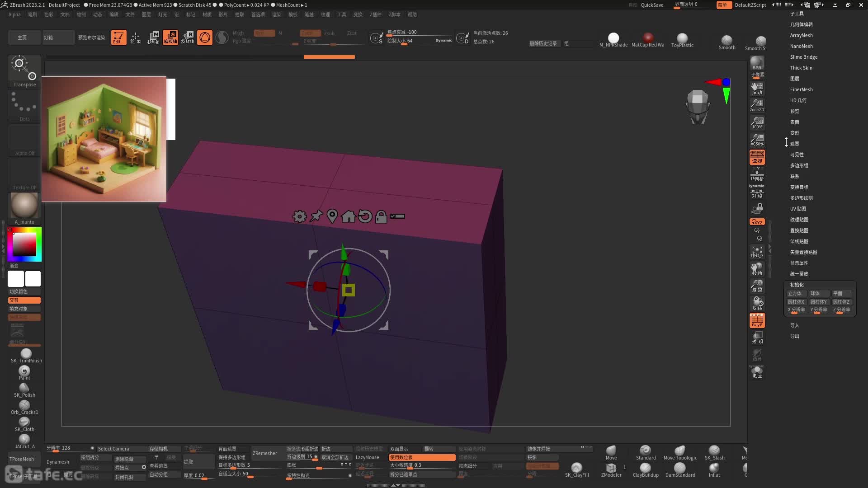This screenshot has width=868, height=488.
Task: Expand the FiberMesh subpalette
Action: (x=801, y=89)
